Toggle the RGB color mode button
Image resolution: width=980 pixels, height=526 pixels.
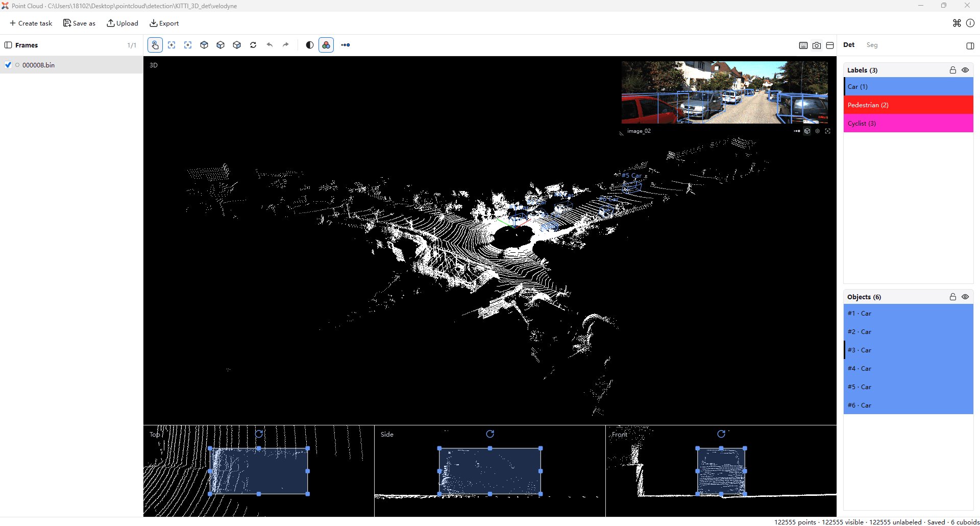(x=326, y=45)
